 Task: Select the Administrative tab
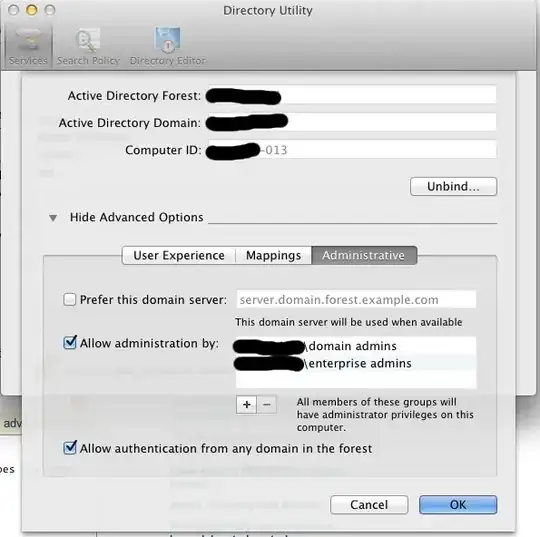[364, 255]
